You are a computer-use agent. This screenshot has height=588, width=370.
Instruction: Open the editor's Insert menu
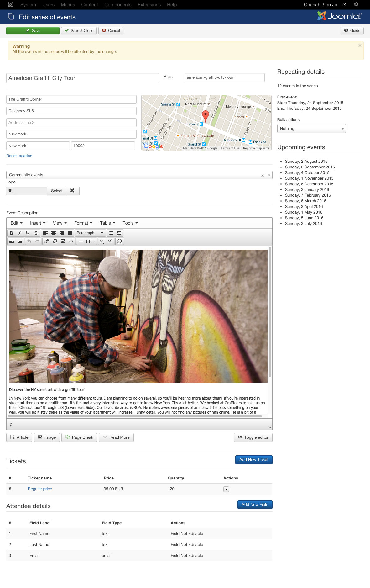click(x=38, y=223)
